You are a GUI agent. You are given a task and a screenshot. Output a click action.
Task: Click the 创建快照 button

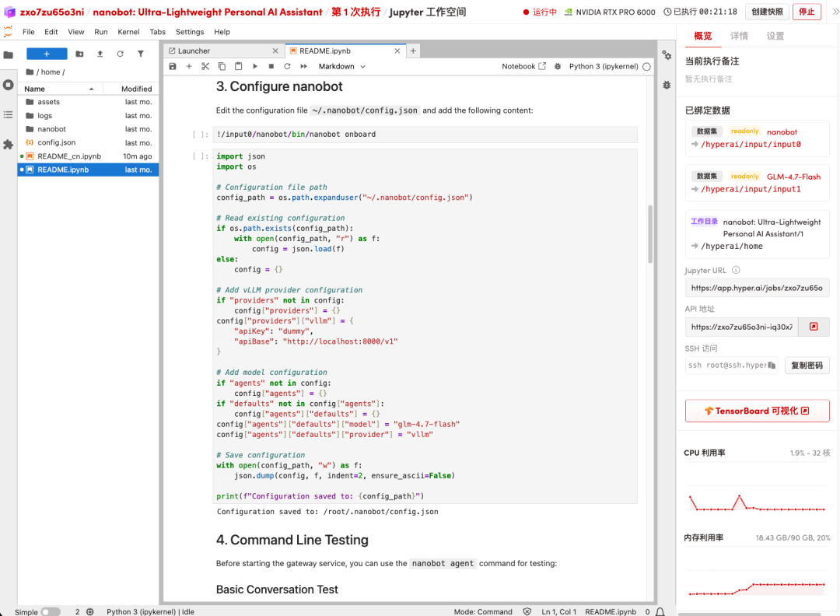click(766, 12)
